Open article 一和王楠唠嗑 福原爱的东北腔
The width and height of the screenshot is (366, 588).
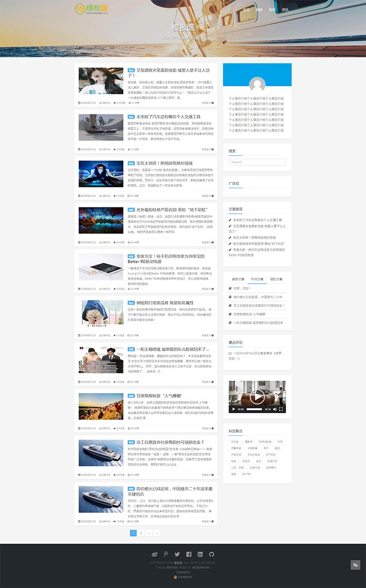(172, 349)
